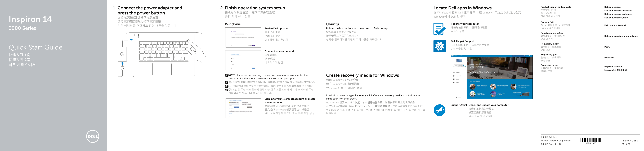Open the Dell.com/support/linux link

point(616,17)
